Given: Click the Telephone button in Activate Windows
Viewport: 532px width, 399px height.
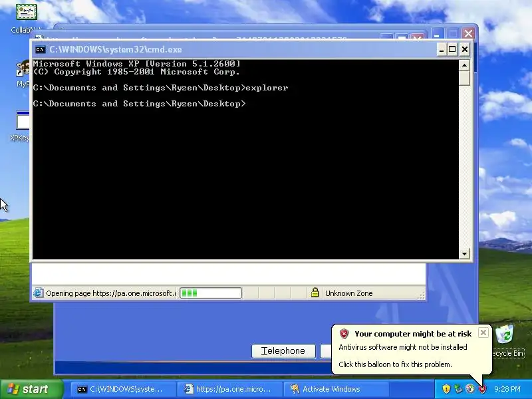Looking at the screenshot, I should [x=283, y=351].
